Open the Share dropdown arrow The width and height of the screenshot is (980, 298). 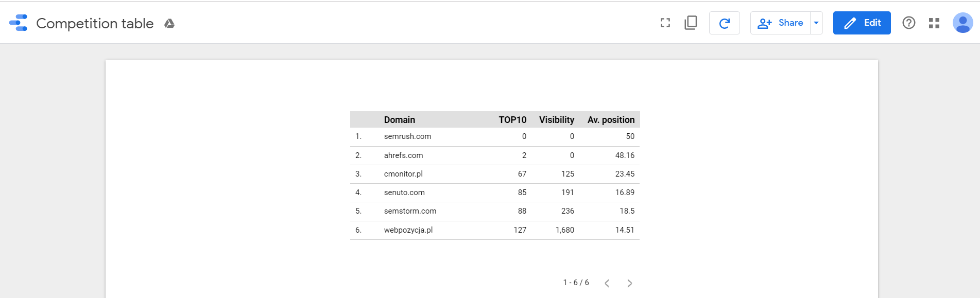click(x=816, y=23)
